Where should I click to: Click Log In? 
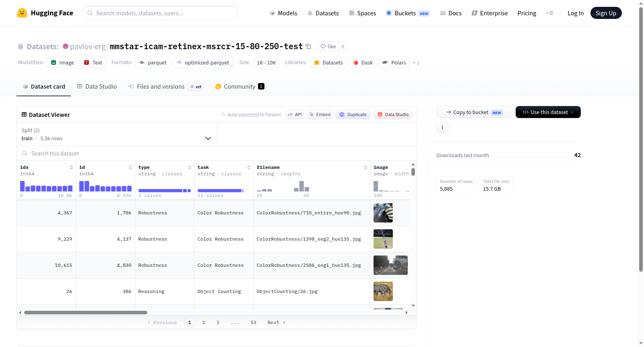576,13
